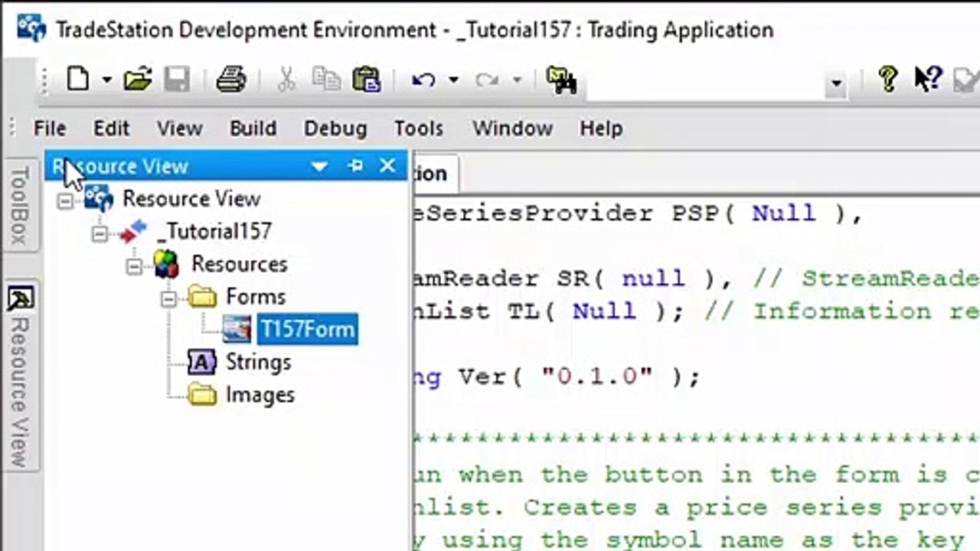
Task: Open the ToolBox side tab
Action: [x=20, y=204]
